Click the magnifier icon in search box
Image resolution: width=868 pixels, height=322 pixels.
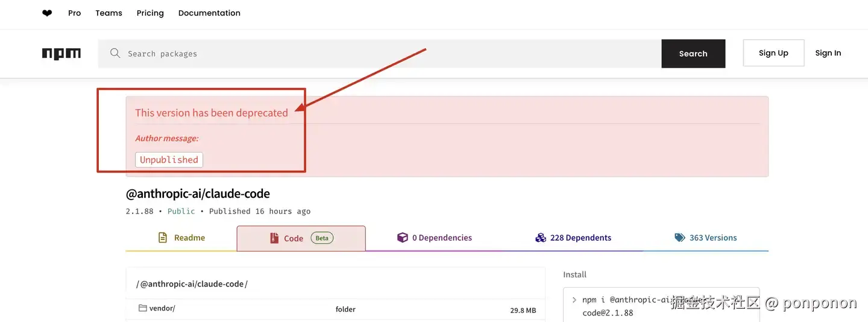click(115, 54)
